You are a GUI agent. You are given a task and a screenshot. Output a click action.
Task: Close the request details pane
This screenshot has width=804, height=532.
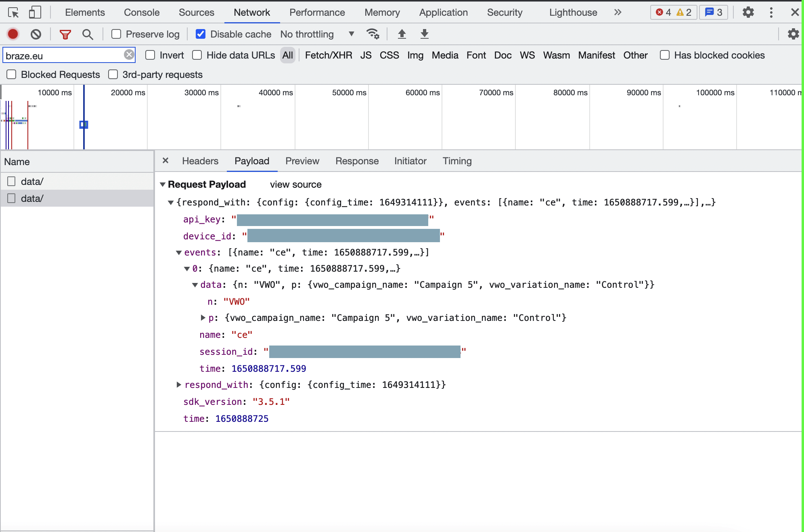pos(165,161)
